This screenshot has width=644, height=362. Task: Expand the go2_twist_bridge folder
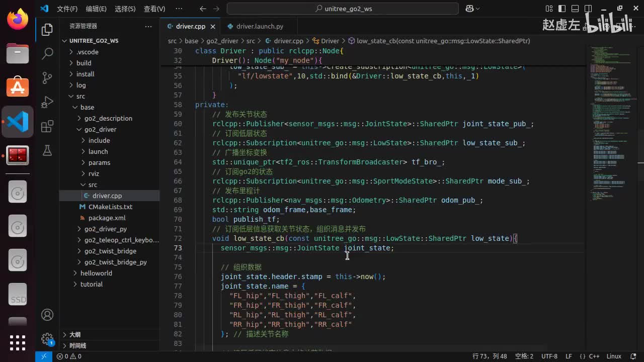pyautogui.click(x=110, y=251)
